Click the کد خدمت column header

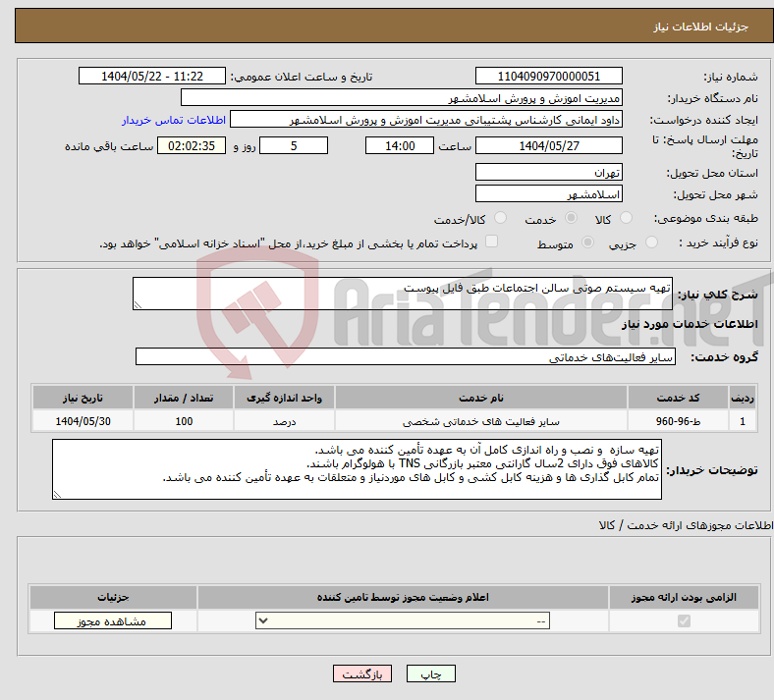click(679, 398)
